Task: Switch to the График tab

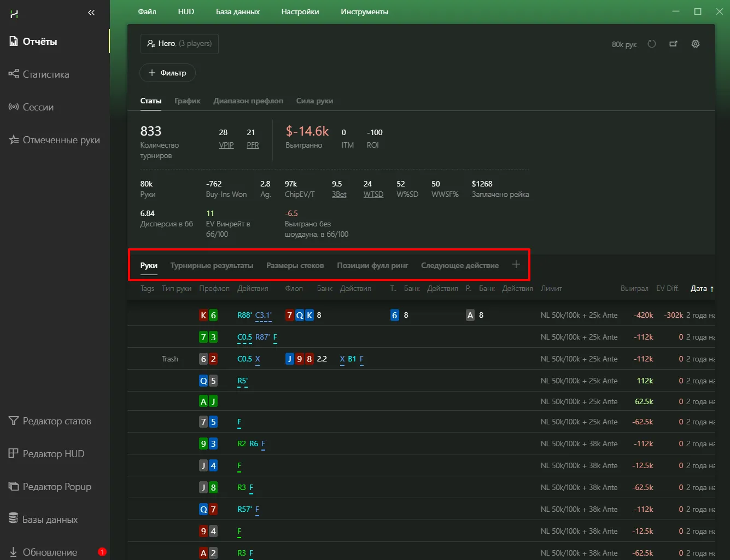Action: [187, 101]
